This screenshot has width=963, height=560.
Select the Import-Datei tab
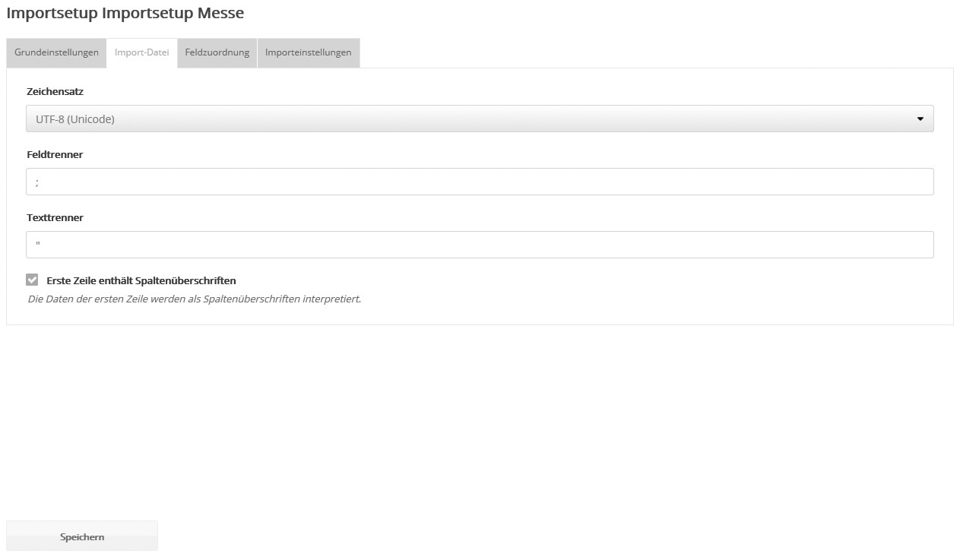pyautogui.click(x=141, y=52)
